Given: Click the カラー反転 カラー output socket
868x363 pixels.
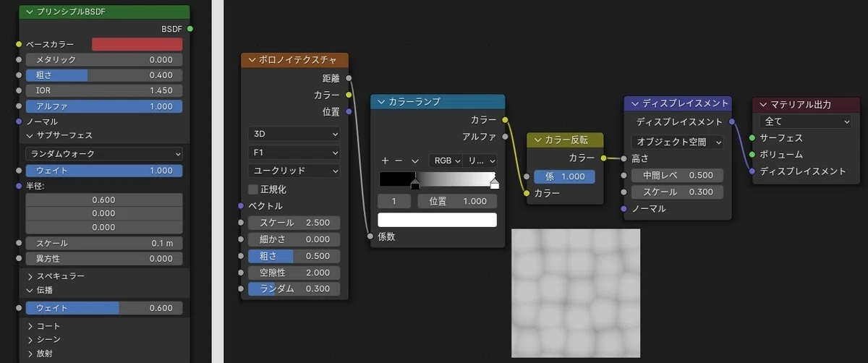Looking at the screenshot, I should [x=603, y=158].
